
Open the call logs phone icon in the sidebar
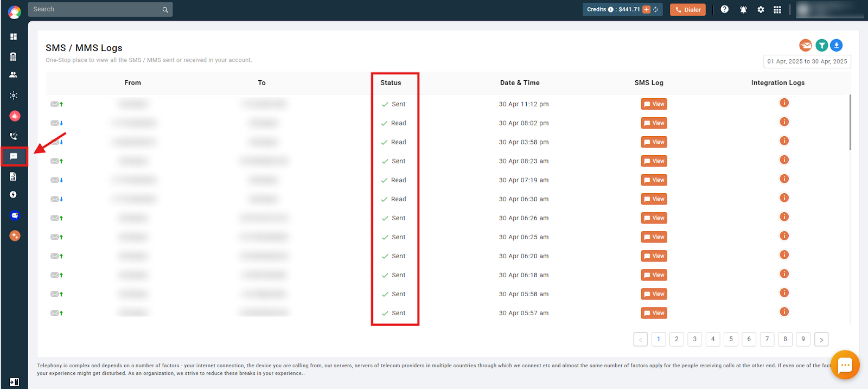(14, 136)
